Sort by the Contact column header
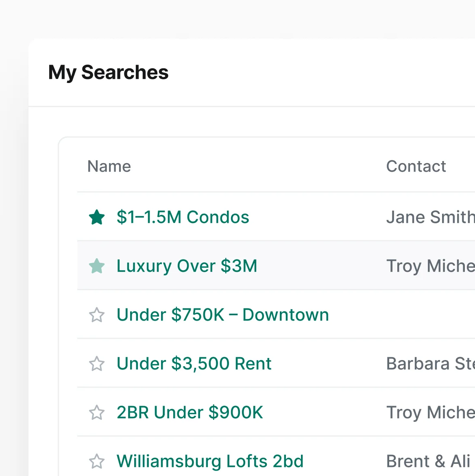Viewport: 475px width, 476px height. tap(416, 166)
